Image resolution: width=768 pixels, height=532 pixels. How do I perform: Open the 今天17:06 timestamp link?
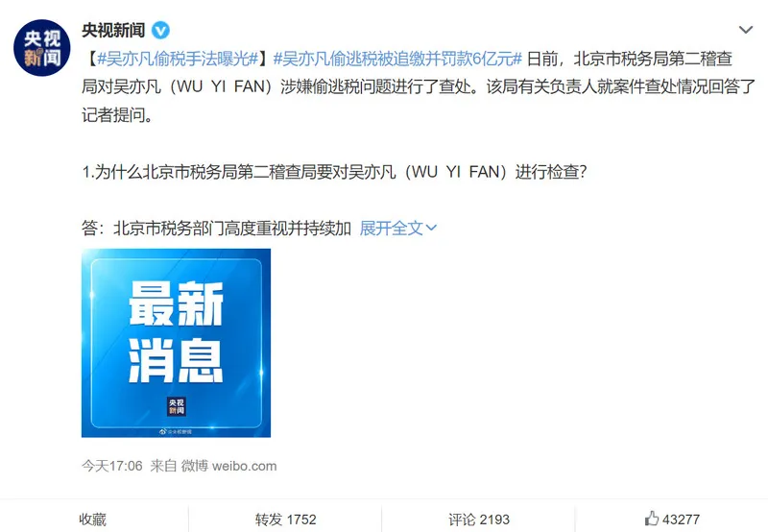[x=111, y=466]
